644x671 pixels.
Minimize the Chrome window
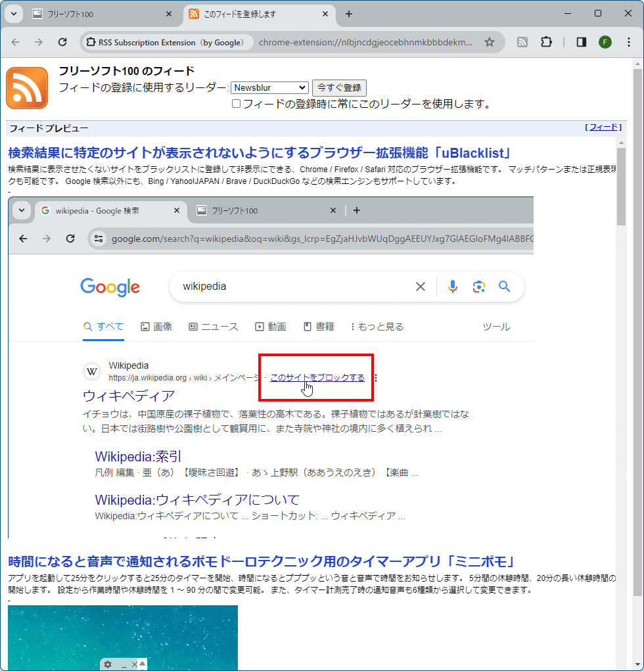568,14
